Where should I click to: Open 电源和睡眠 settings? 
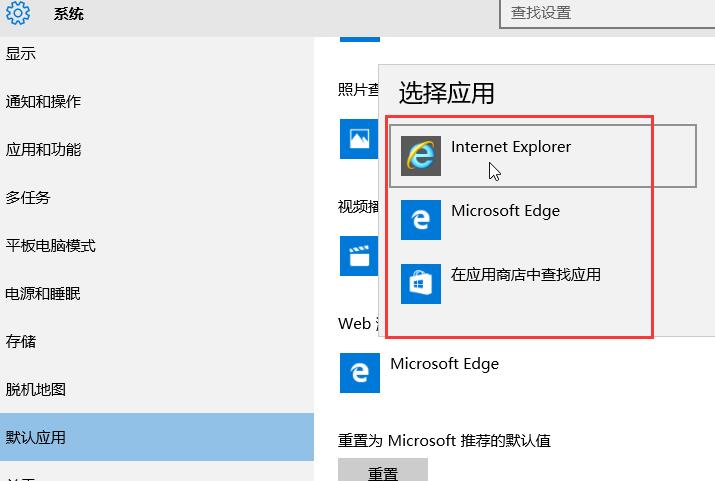[157, 293]
